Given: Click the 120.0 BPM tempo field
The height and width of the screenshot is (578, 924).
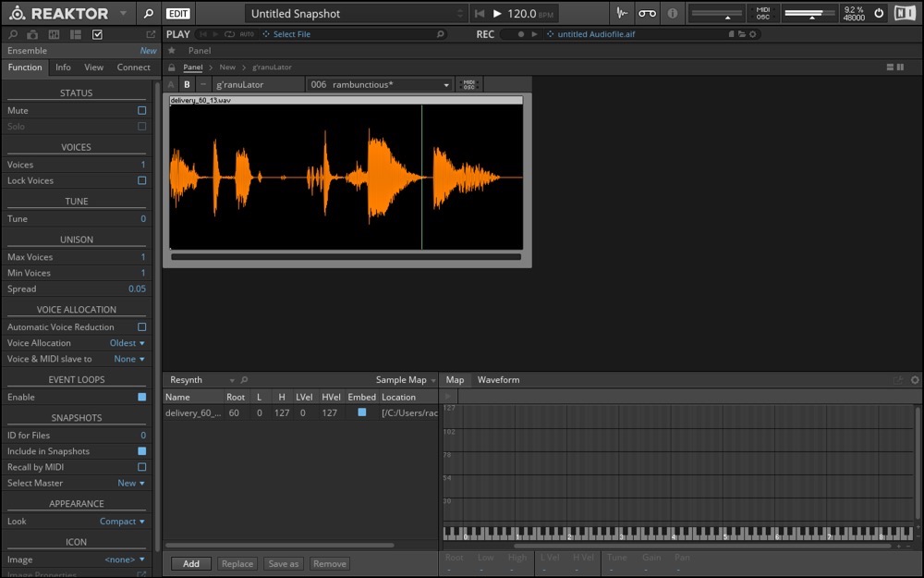Looking at the screenshot, I should point(530,13).
